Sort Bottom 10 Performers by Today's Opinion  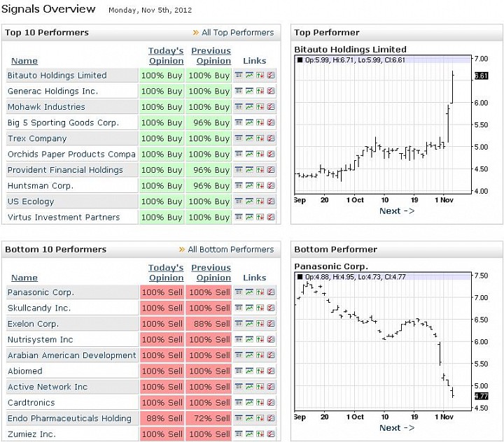[166, 273]
